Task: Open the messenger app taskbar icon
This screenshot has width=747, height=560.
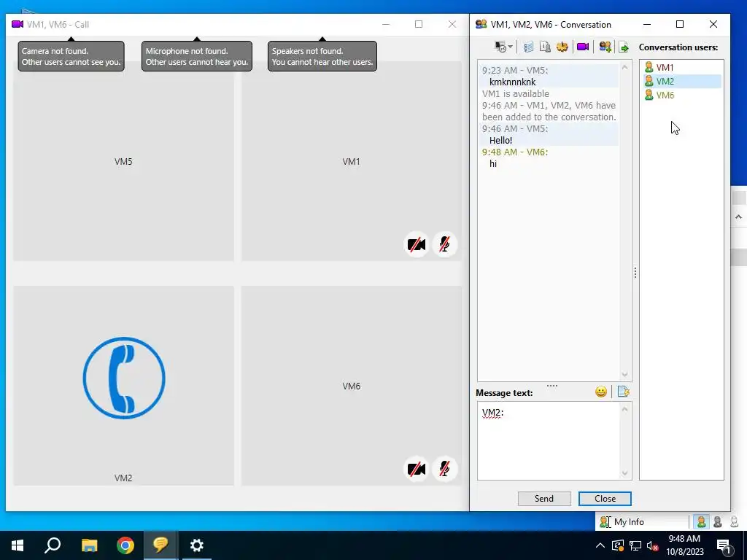Action: [160, 545]
